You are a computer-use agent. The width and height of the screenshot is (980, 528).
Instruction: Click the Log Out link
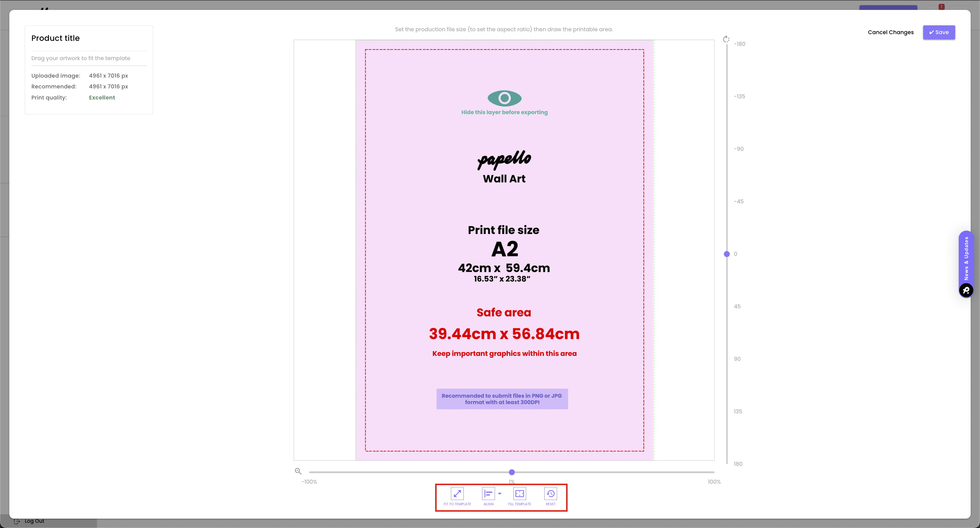(34, 521)
